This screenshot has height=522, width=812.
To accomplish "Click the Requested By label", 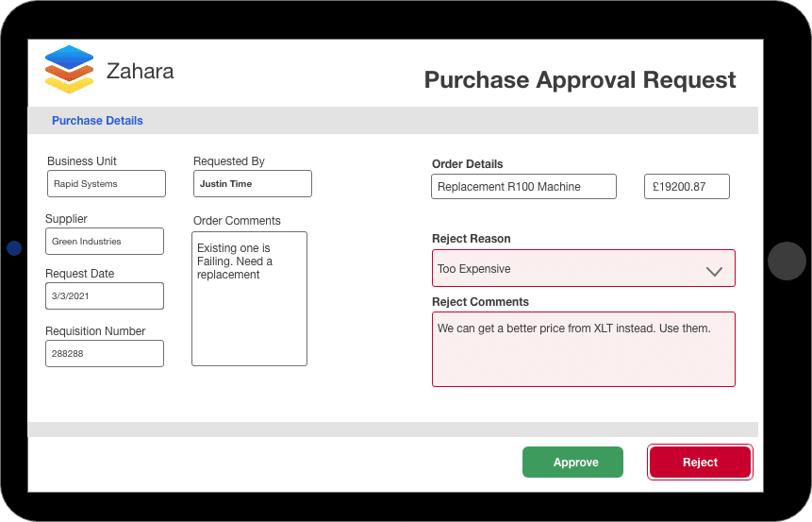I will click(229, 161).
